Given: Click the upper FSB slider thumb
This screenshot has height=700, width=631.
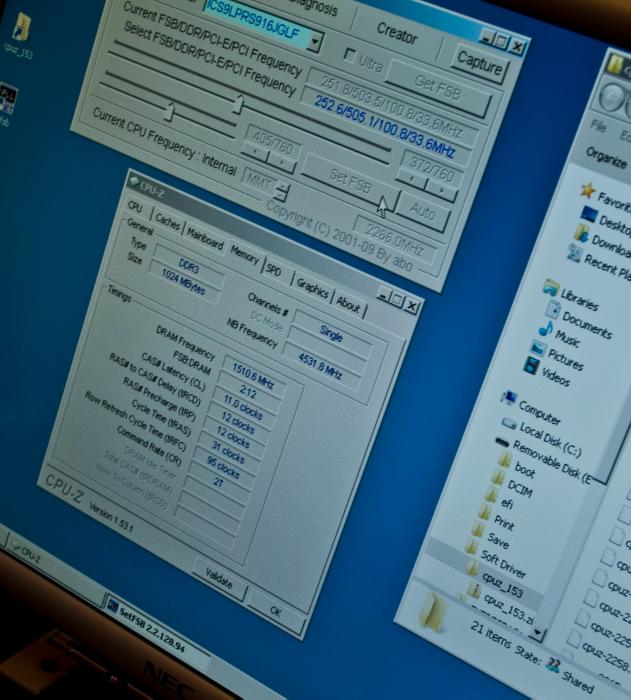Looking at the screenshot, I should [239, 103].
